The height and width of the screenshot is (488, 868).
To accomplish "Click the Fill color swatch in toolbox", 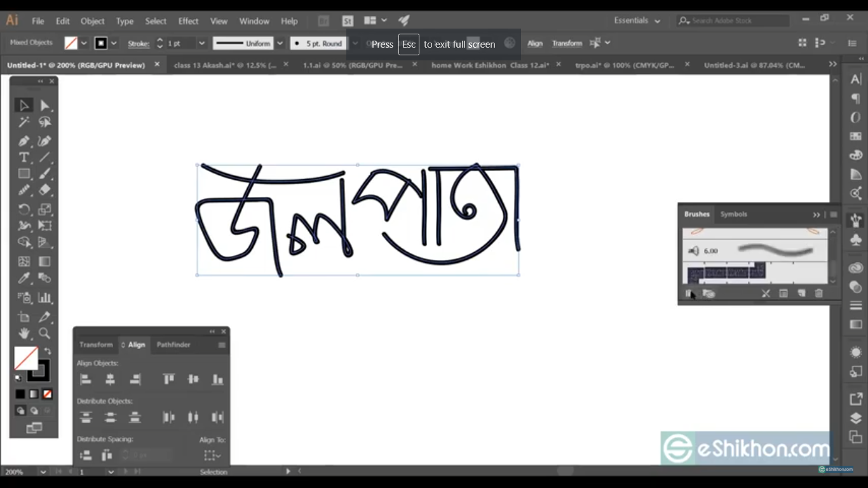I will click(26, 358).
